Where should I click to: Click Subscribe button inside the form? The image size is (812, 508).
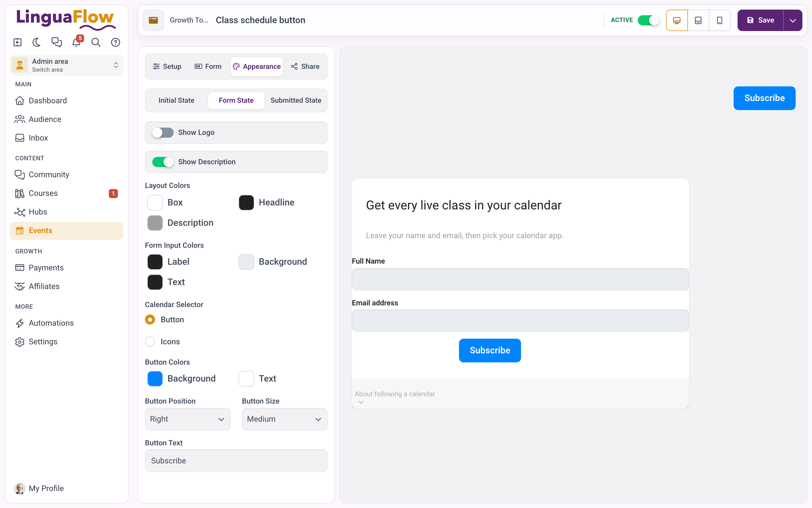tap(490, 351)
